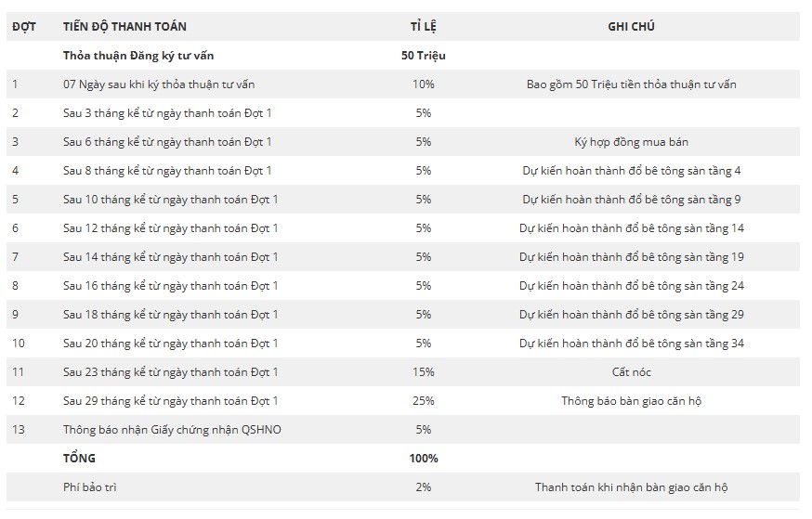
Task: Select the Thông báo bàn giao căn hộ note
Action: tap(631, 401)
